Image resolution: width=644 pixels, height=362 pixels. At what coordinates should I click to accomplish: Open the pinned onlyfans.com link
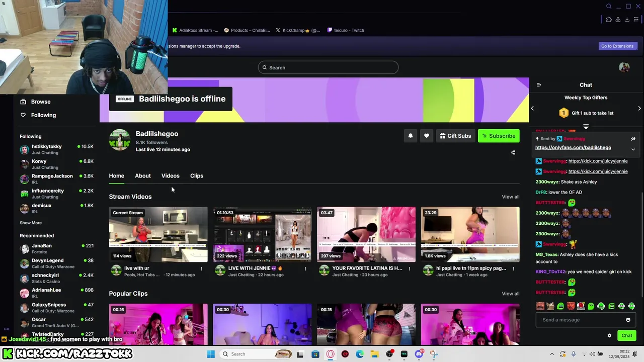pyautogui.click(x=573, y=148)
